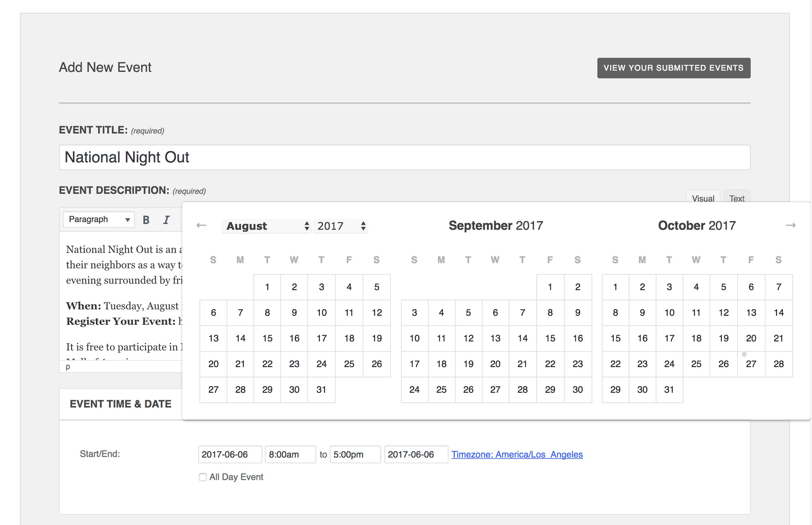Click View Your Submitted Events button
This screenshot has width=812, height=525.
[x=674, y=68]
